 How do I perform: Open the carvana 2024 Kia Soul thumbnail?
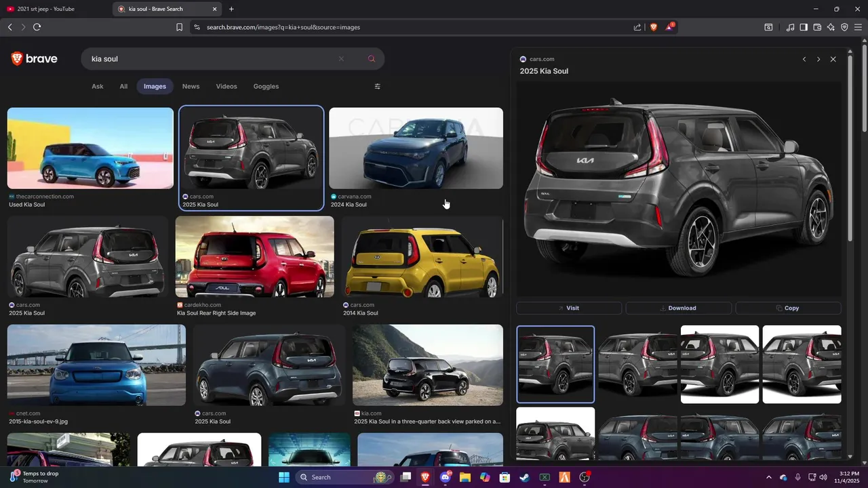coord(416,148)
